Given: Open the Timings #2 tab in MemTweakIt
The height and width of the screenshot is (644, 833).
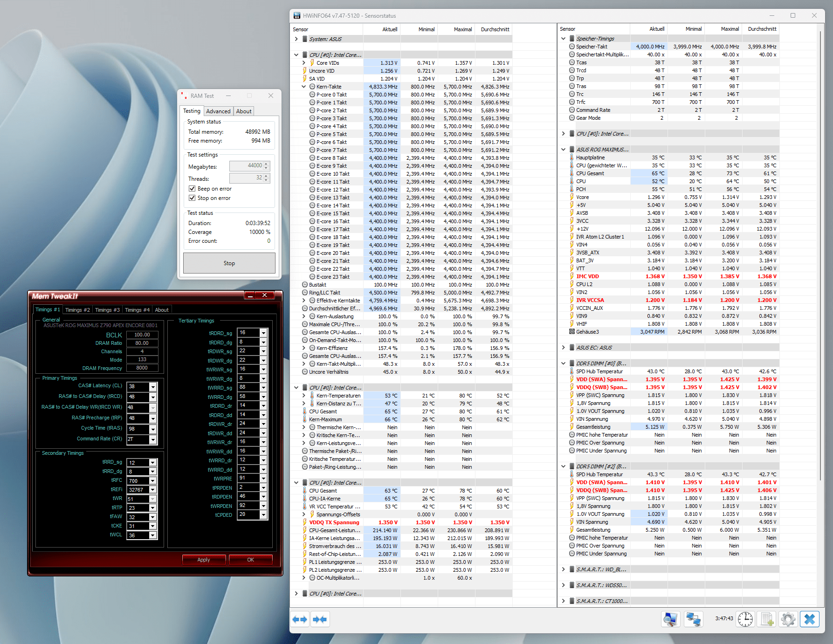Looking at the screenshot, I should pos(77,310).
